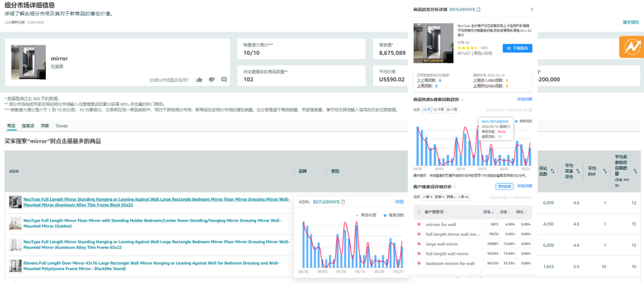Click the blue 下载报告 button

[x=518, y=48]
